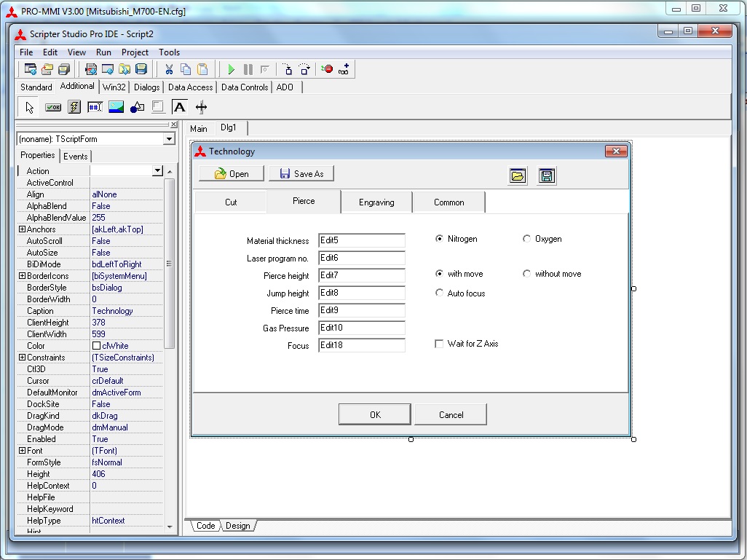The width and height of the screenshot is (747, 560).
Task: Click the Pause script toolbar icon
Action: click(x=248, y=69)
